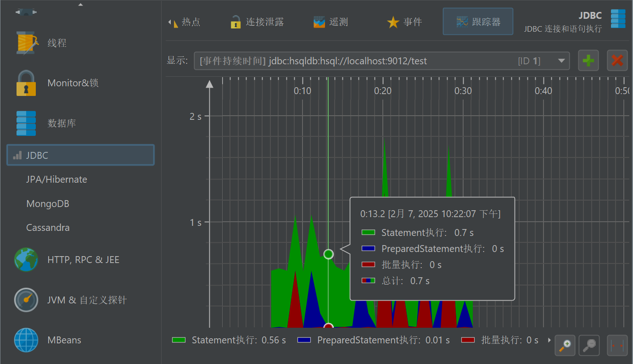
Task: Switch to the 事件 tab
Action: pos(404,22)
